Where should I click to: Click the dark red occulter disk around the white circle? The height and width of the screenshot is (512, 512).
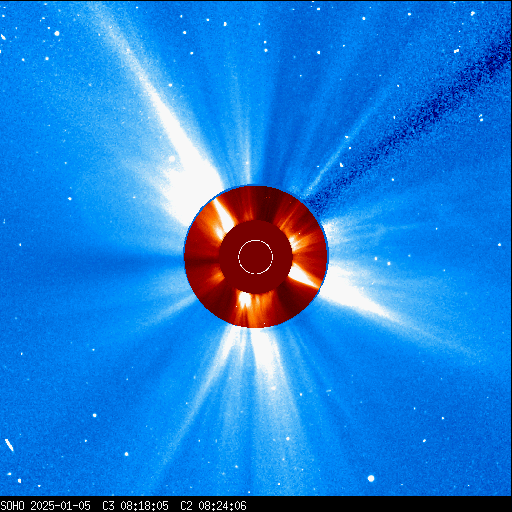point(256,257)
